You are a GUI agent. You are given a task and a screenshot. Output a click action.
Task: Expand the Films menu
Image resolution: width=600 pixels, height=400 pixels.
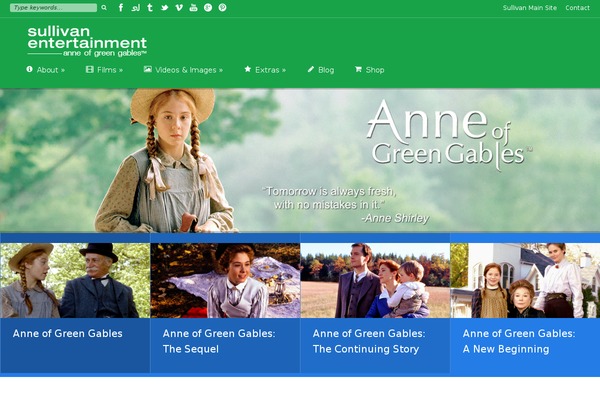[x=104, y=70]
